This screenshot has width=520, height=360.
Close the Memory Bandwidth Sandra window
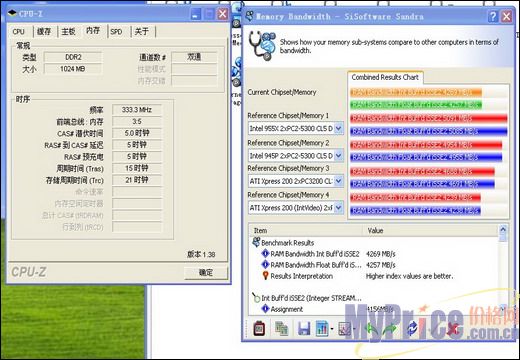507,16
